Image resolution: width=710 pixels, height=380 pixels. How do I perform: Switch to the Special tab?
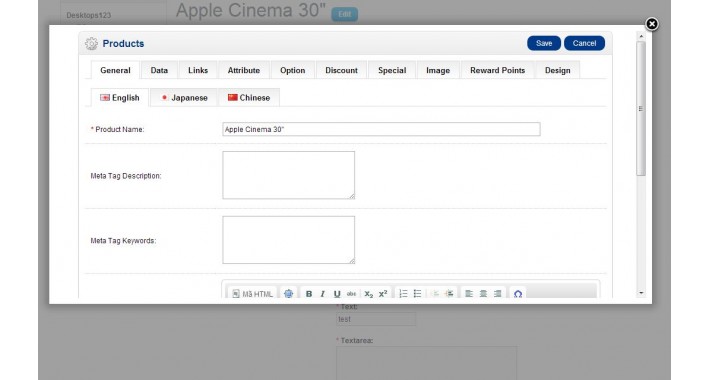tap(392, 70)
